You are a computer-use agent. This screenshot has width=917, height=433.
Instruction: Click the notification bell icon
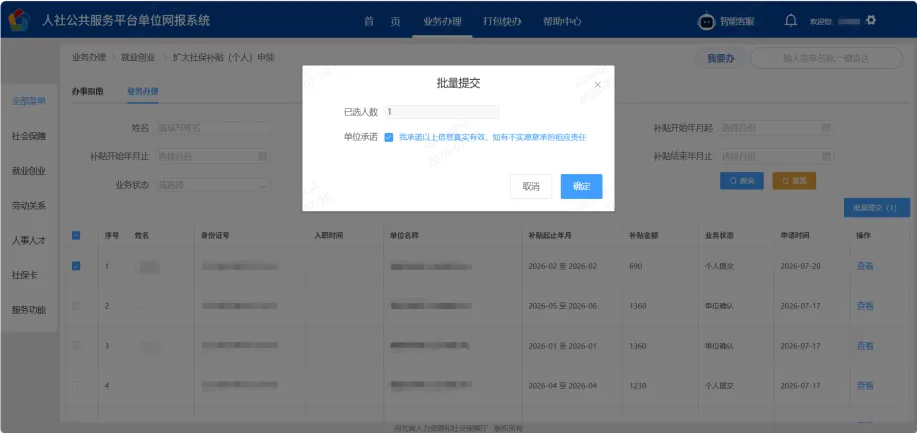point(791,21)
